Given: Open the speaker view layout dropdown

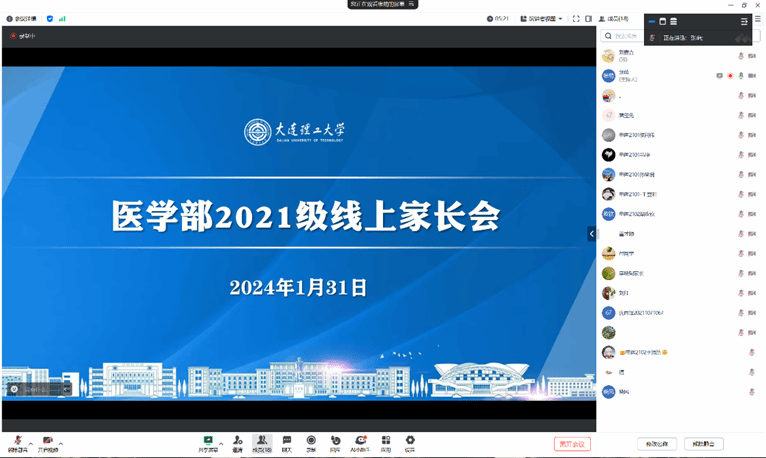Looking at the screenshot, I should [542, 18].
